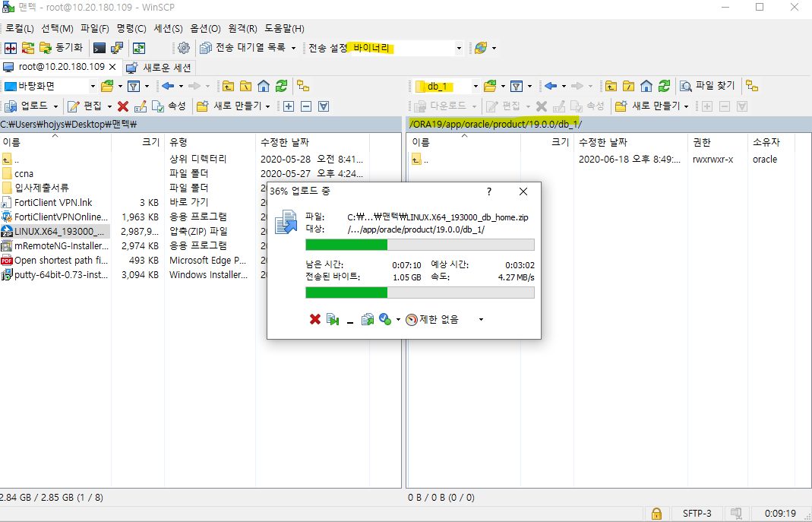
Task: Sort local files by 크기 column
Action: (x=137, y=142)
